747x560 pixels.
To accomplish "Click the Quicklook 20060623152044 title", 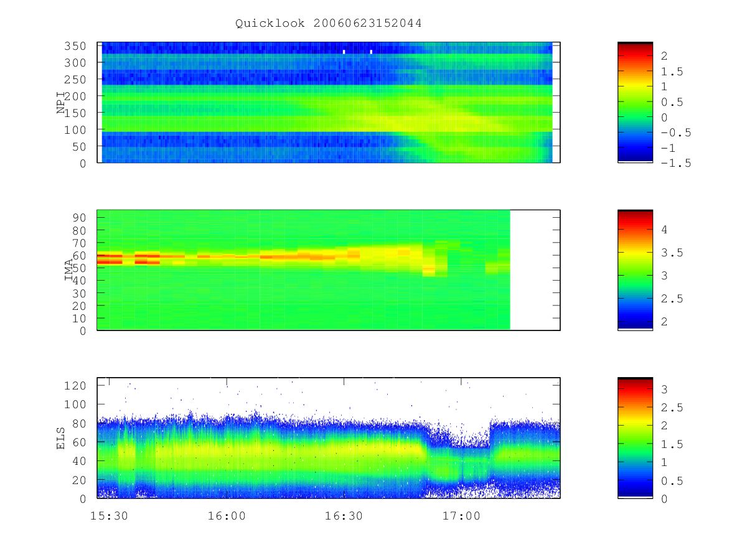I will (x=328, y=23).
